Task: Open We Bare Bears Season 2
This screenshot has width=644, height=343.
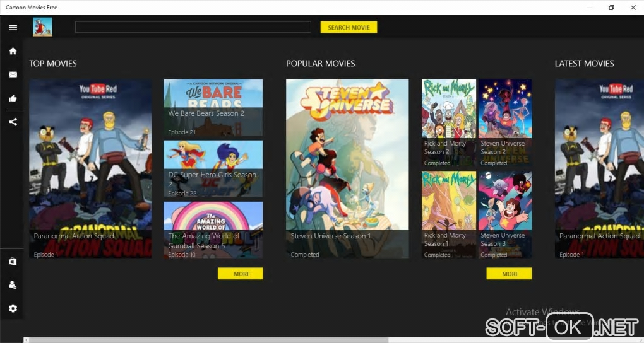Action: point(213,107)
